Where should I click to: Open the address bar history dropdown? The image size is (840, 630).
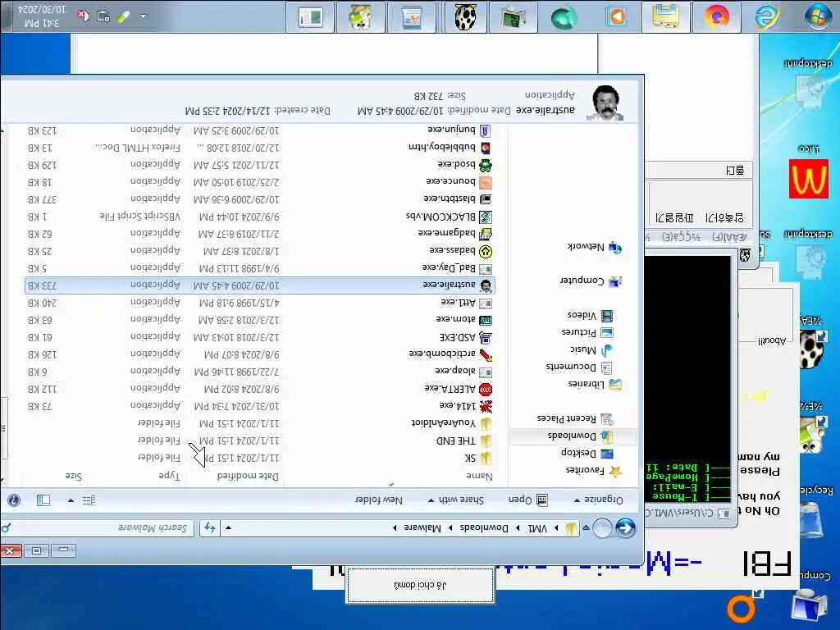[x=228, y=528]
